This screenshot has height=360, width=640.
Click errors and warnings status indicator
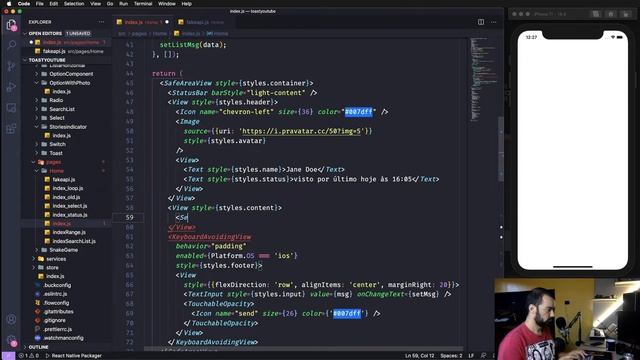[29, 356]
